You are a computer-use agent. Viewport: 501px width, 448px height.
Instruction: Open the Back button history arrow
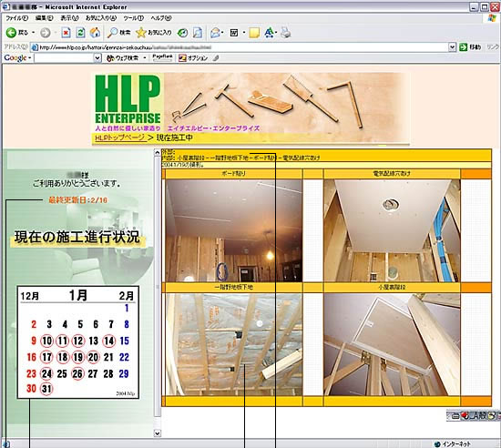tap(33, 33)
